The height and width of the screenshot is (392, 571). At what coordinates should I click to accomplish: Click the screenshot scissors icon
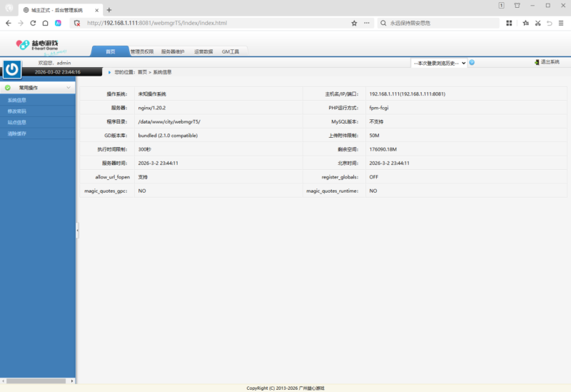click(x=537, y=23)
